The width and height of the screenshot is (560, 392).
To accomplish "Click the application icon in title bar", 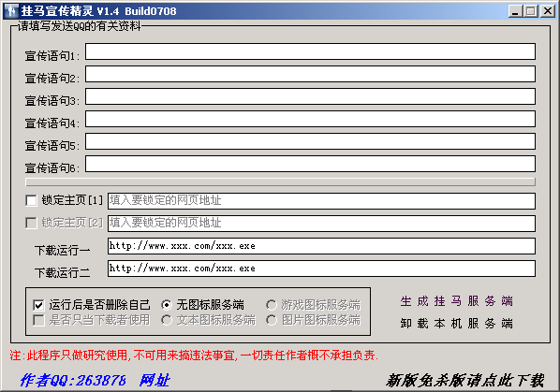I will tap(11, 11).
